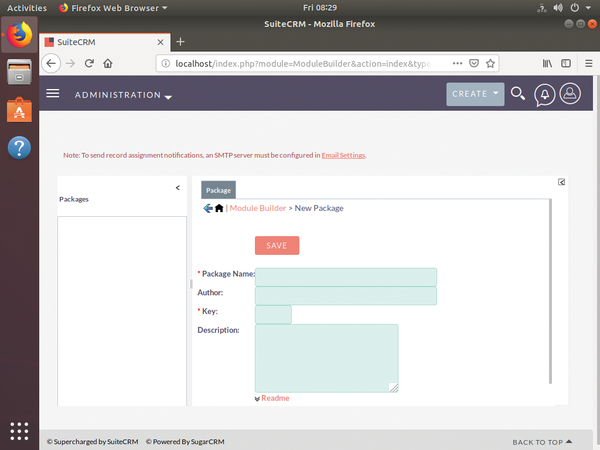Open the Email Settings link
The width and height of the screenshot is (600, 450).
pyautogui.click(x=343, y=155)
